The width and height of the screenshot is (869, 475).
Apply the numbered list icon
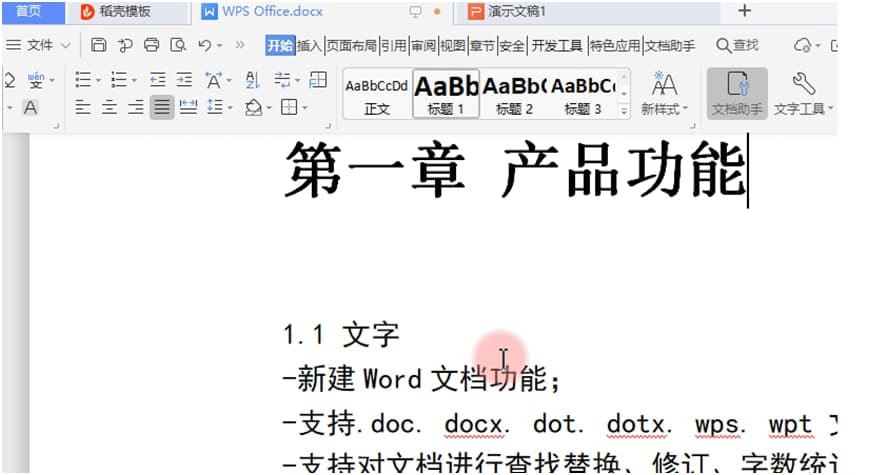(119, 80)
